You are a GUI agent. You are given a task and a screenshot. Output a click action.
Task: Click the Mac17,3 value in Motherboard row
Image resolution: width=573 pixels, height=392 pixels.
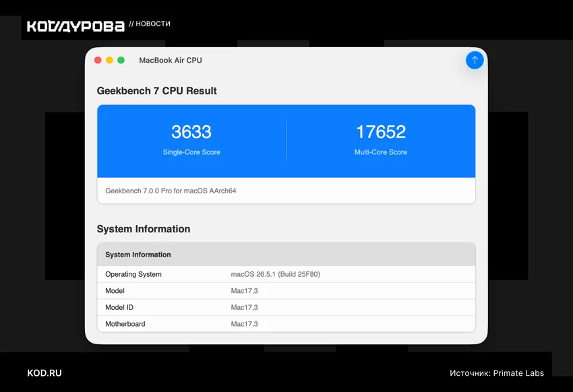245,324
